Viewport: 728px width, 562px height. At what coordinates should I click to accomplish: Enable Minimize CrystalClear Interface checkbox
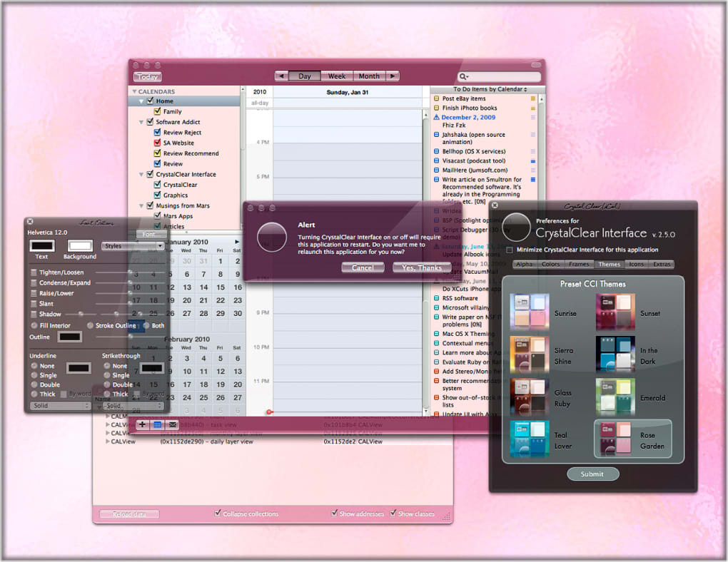point(509,250)
